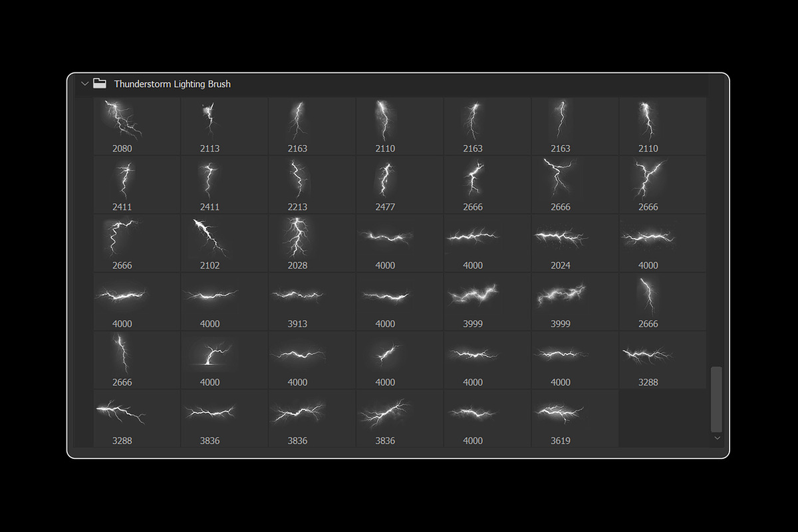The width and height of the screenshot is (798, 532).
Task: Choose the 4000 brush right of 3913
Action: point(400,302)
